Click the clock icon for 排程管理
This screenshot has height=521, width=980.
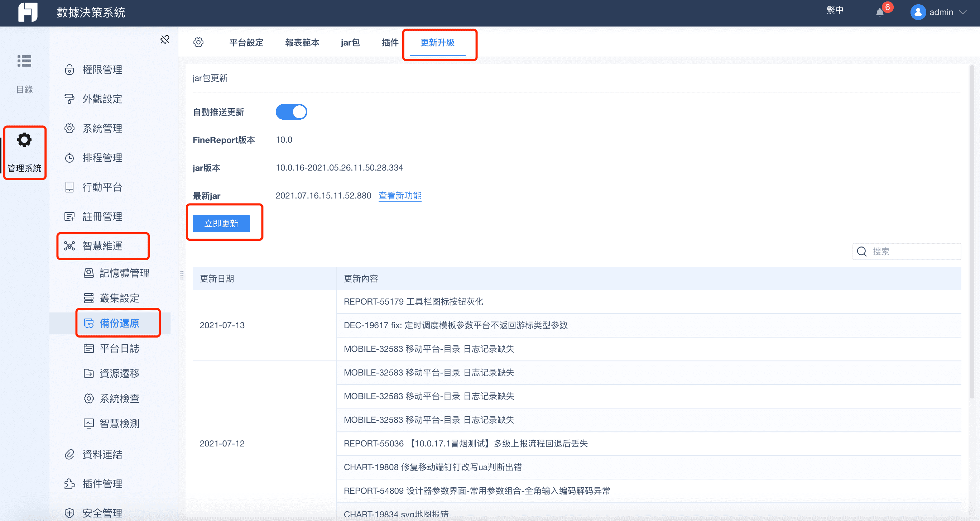[69, 158]
